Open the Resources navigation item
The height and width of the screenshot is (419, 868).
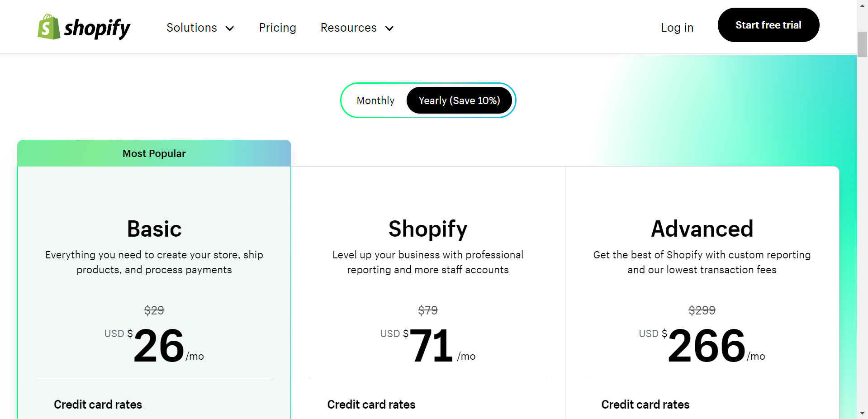click(348, 28)
